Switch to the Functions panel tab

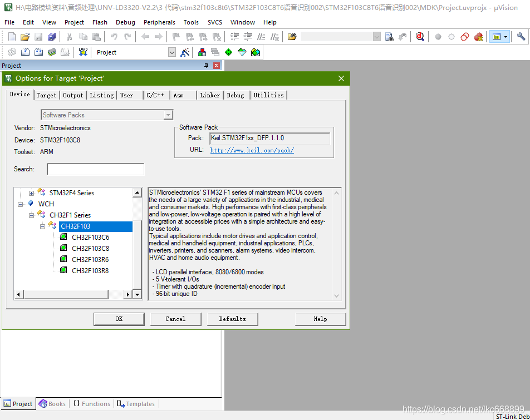coord(92,404)
